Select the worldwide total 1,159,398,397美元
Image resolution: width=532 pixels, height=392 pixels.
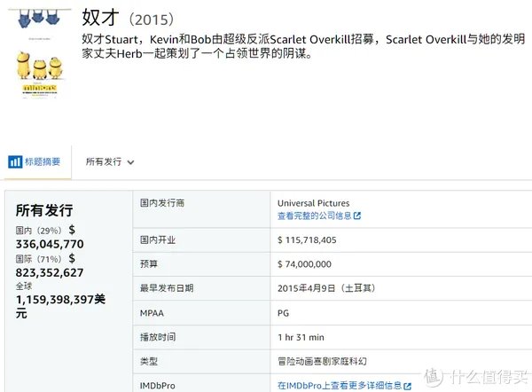click(60, 306)
